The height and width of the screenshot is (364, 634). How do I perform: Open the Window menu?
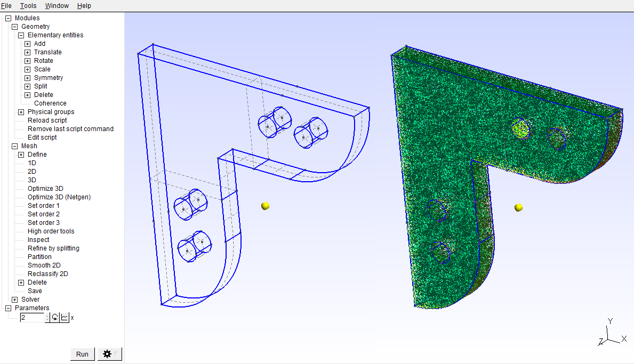pyautogui.click(x=57, y=6)
